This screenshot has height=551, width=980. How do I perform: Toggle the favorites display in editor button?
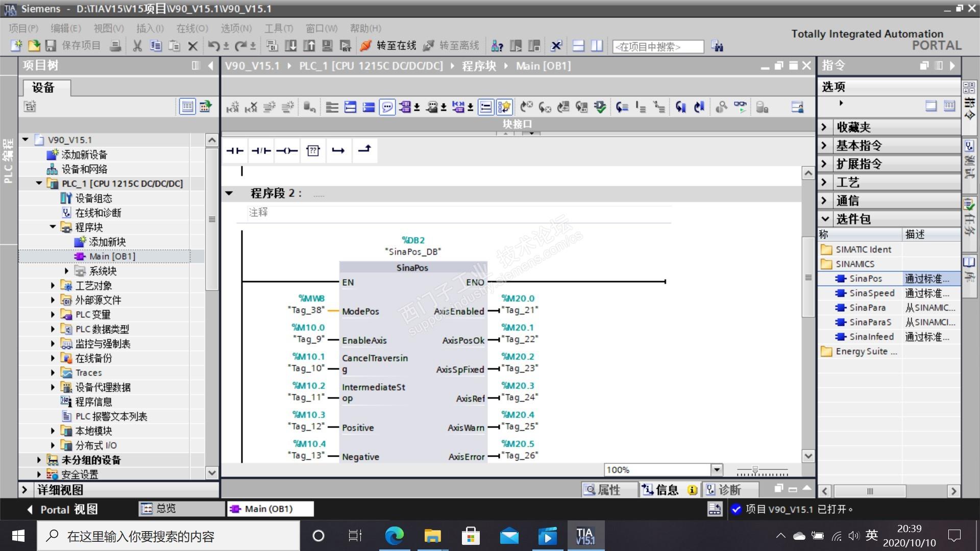pyautogui.click(x=504, y=107)
